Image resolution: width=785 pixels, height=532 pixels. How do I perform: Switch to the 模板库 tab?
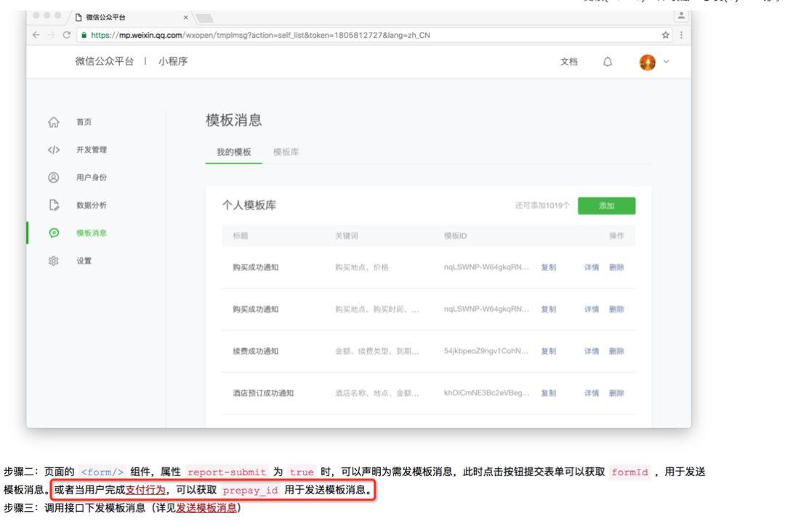tap(286, 152)
